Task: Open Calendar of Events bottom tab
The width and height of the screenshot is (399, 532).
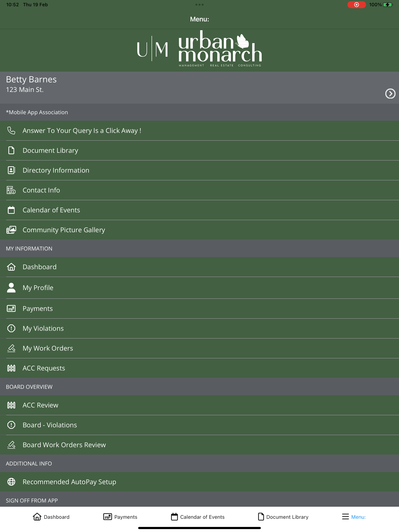Action: 198,517
